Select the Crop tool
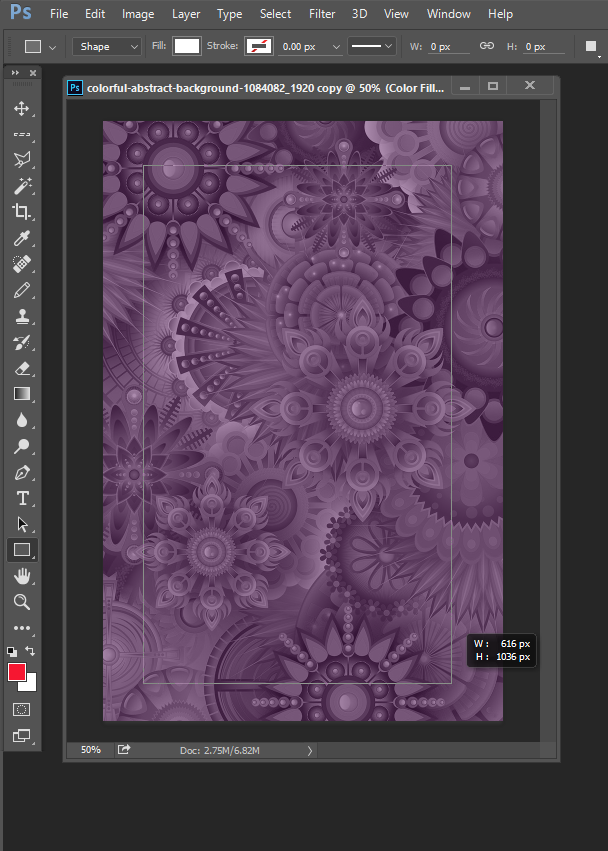Viewport: 608px width, 851px height. (22, 212)
